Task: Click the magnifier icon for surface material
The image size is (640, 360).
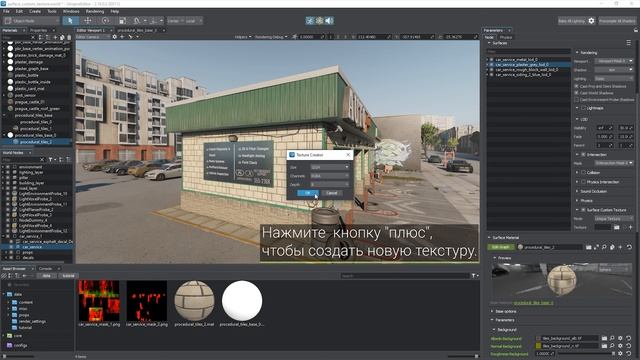Action: point(604,247)
